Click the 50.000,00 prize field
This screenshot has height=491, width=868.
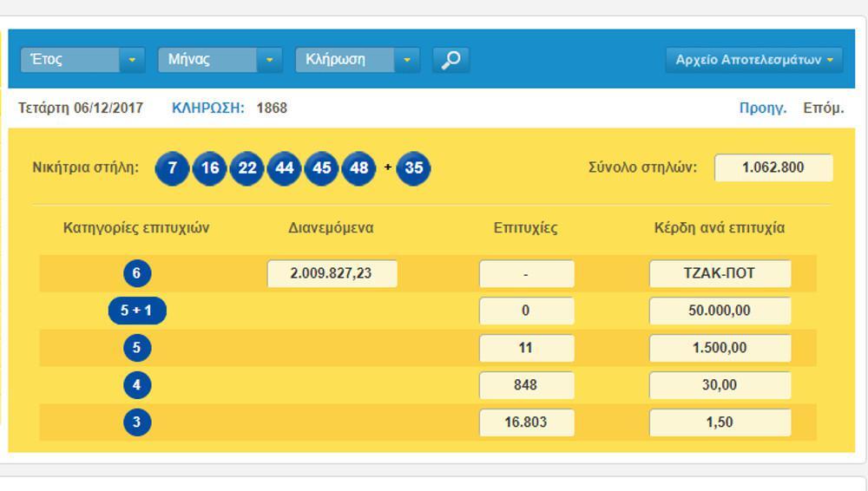(720, 311)
